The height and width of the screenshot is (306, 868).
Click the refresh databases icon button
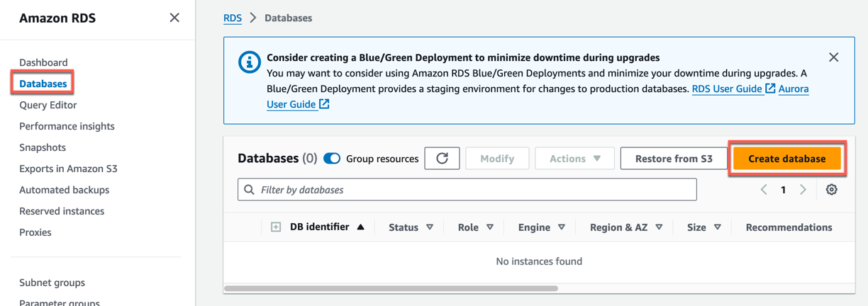pyautogui.click(x=442, y=159)
